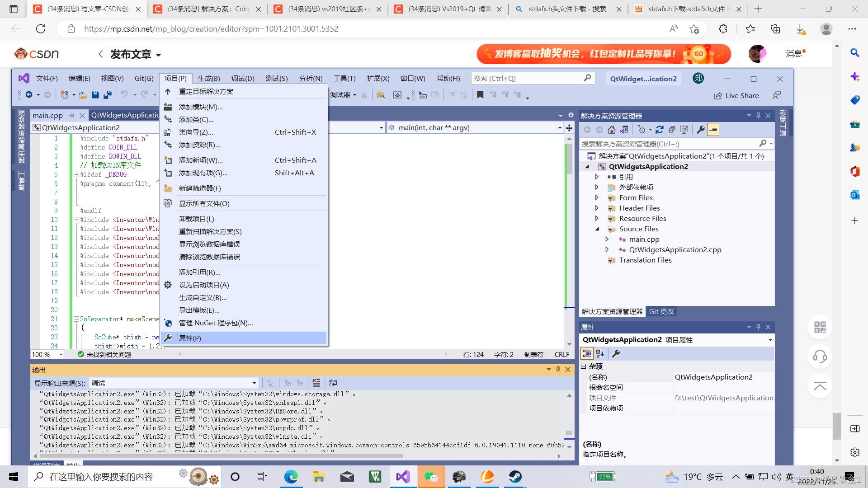Expand the Header Files tree node

pos(597,208)
